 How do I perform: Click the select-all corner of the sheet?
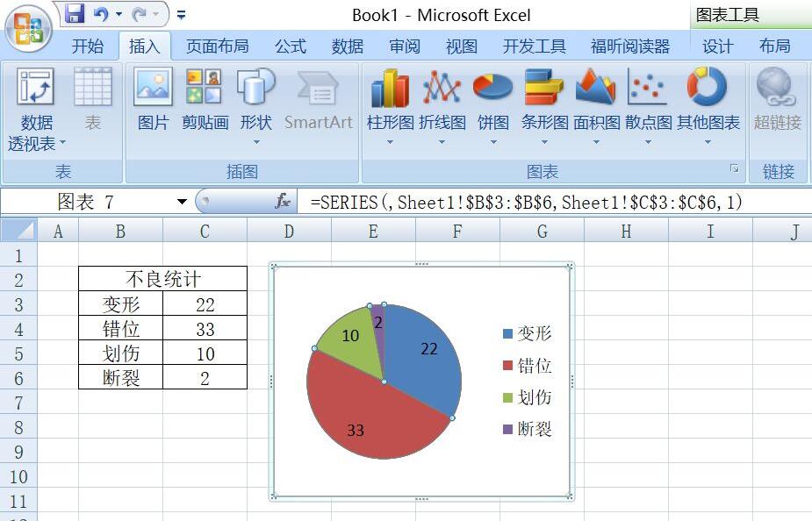19,230
